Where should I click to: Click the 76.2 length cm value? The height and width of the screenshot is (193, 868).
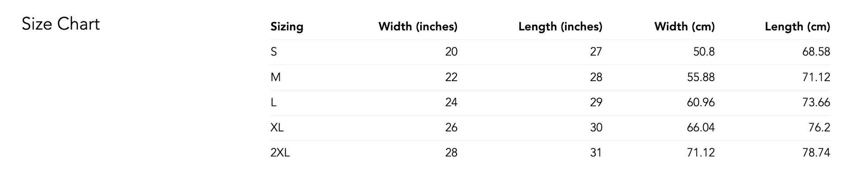click(x=819, y=128)
